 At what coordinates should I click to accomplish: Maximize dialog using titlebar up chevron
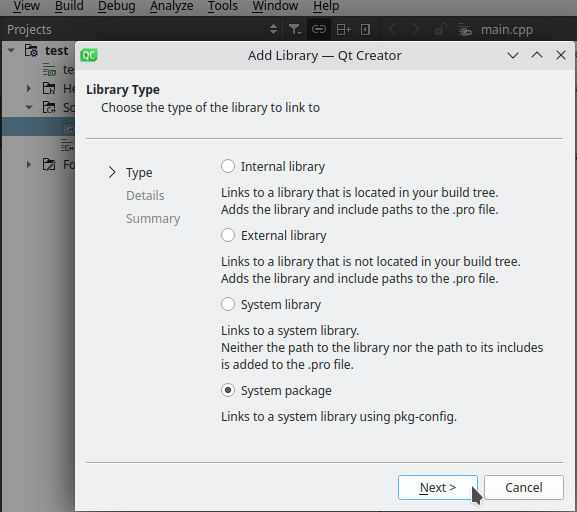click(537, 56)
